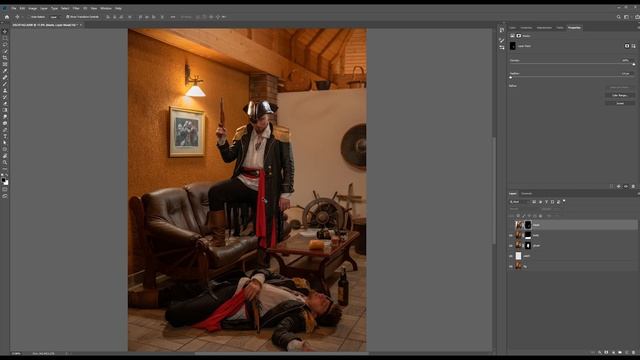Select the Brush tool
This screenshot has height=360, width=640.
[5, 84]
